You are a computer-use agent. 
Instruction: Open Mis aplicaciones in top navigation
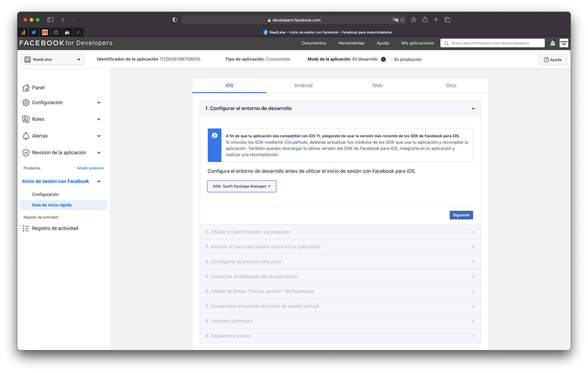417,43
